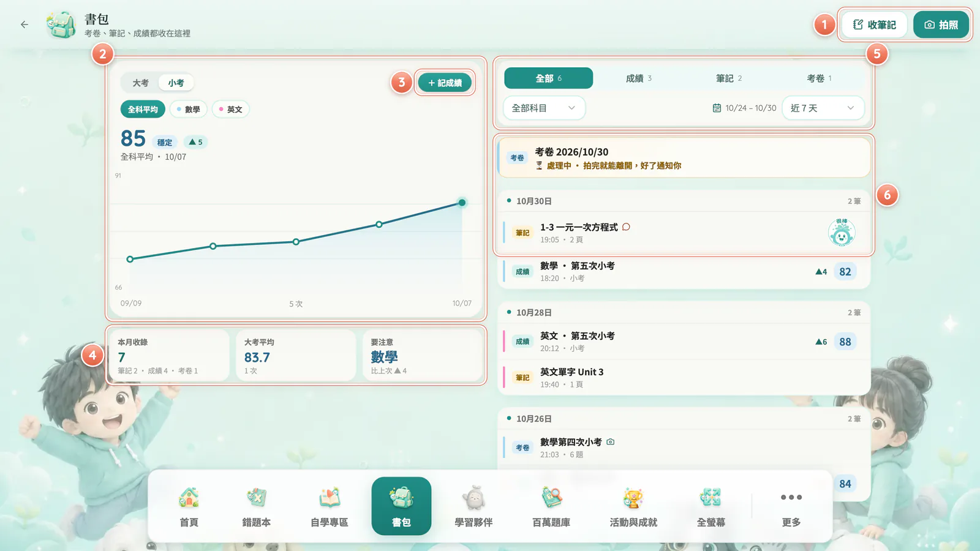Switch to the 考卷 tab
Viewport: 980px width, 551px height.
819,78
